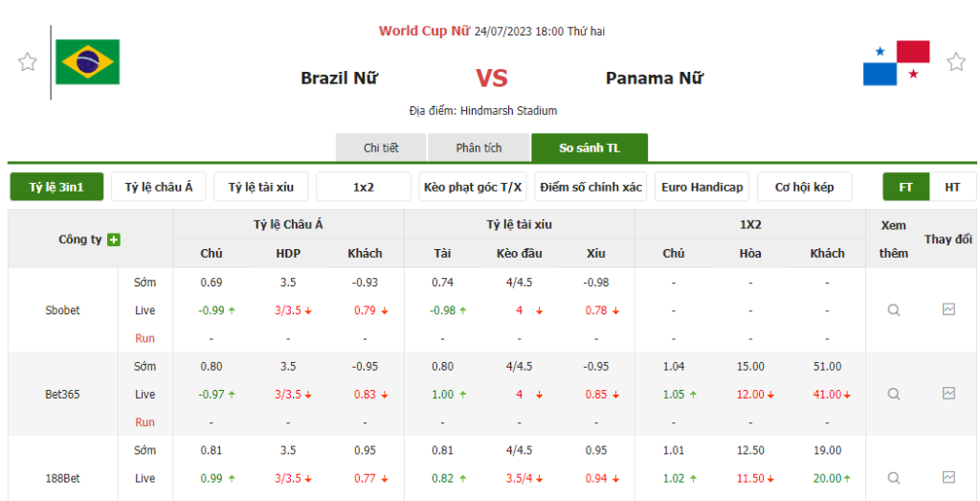View Sbobet odds change chart icon
980x501 pixels.
click(948, 309)
